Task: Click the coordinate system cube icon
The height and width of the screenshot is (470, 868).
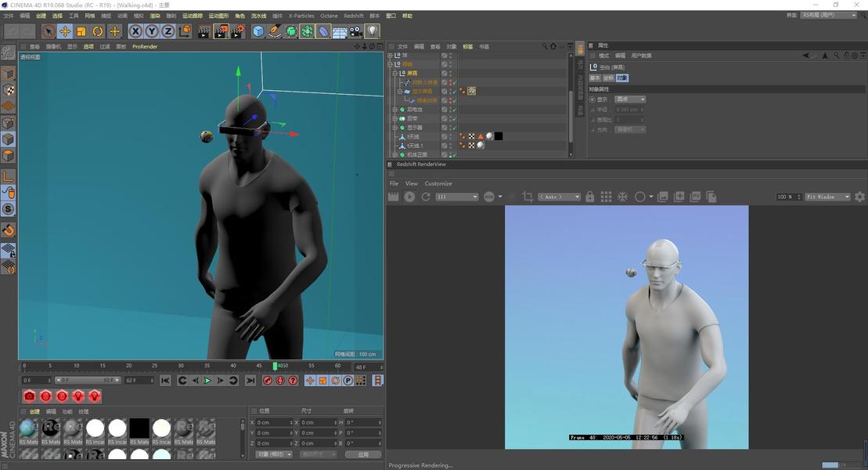Action: click(x=185, y=31)
